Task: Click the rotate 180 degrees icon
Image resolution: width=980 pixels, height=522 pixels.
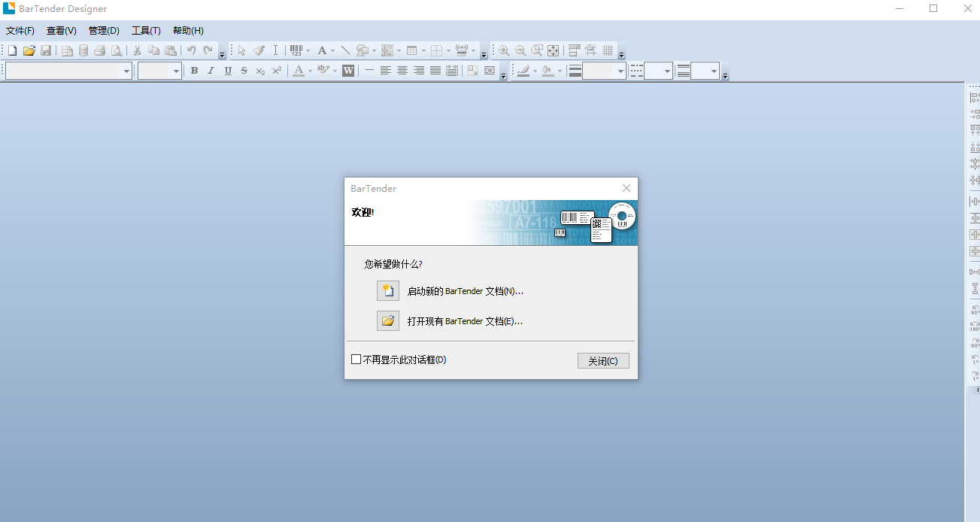Action: pos(975,327)
